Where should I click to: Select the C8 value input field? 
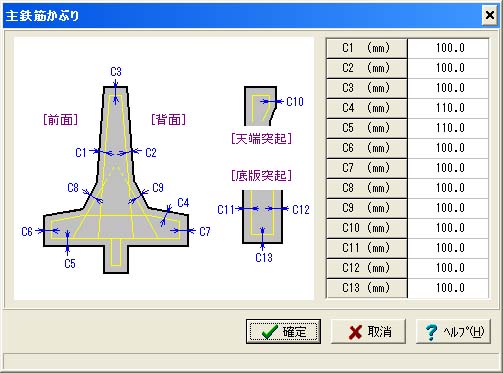tap(448, 188)
